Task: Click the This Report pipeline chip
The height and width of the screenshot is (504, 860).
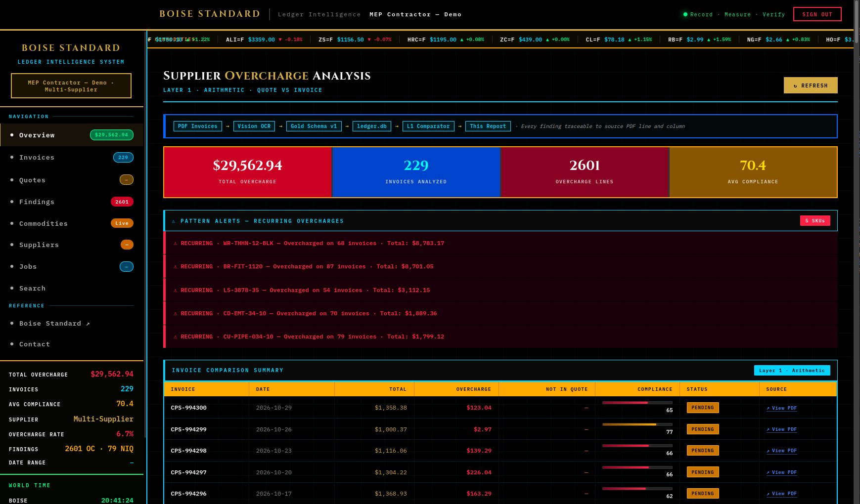Action: pyautogui.click(x=488, y=126)
